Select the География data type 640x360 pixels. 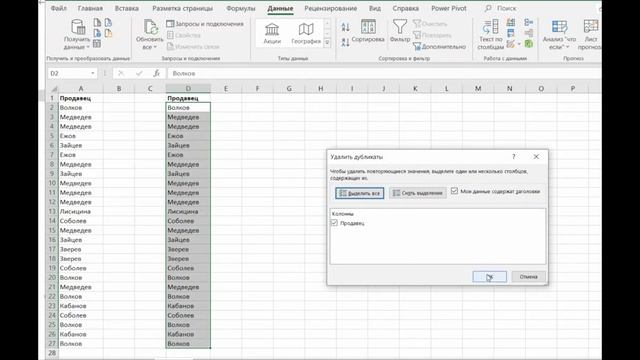point(306,33)
